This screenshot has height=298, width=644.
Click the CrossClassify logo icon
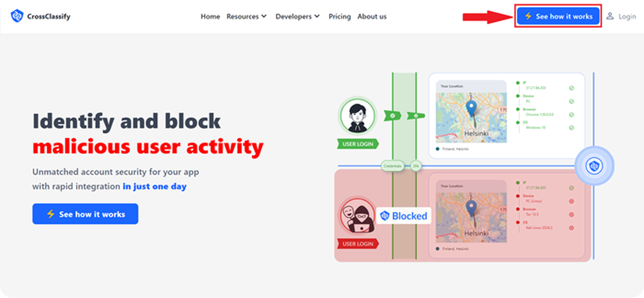pos(18,16)
